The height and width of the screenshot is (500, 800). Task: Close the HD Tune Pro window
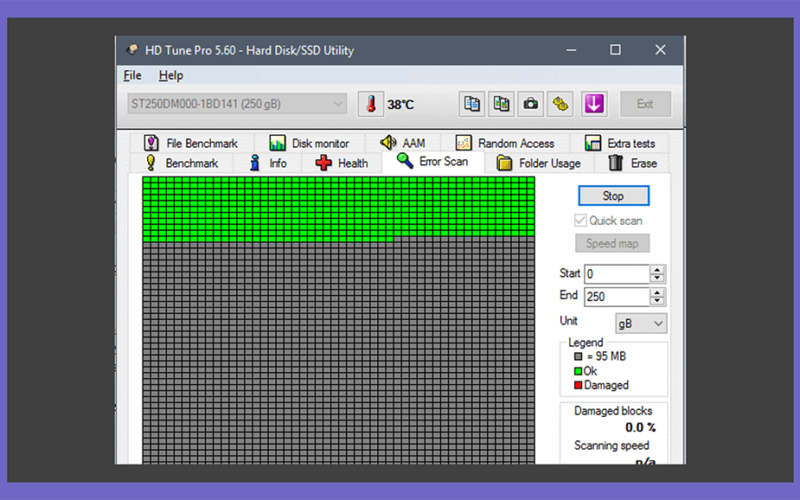click(660, 50)
